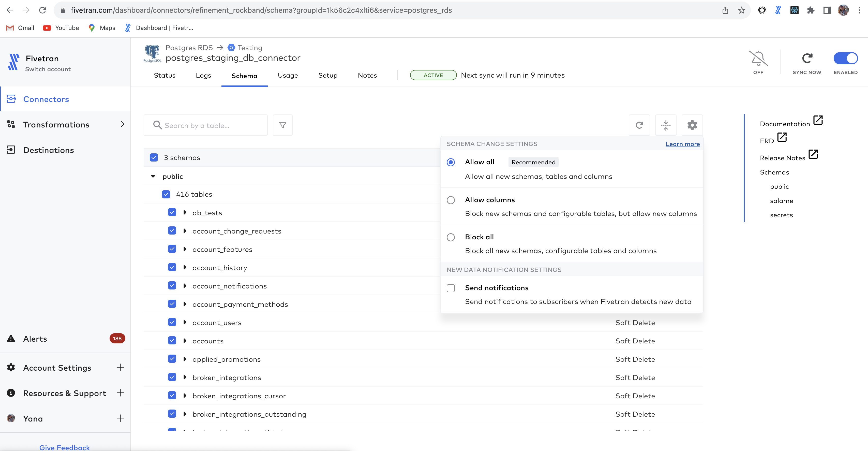
Task: Click the browser back arrow
Action: pos(10,10)
